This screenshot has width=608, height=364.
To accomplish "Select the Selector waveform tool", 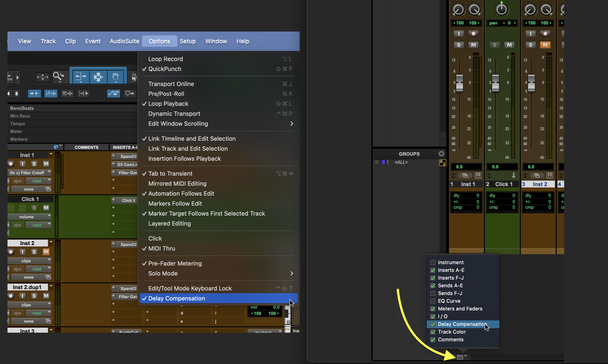I will [98, 77].
